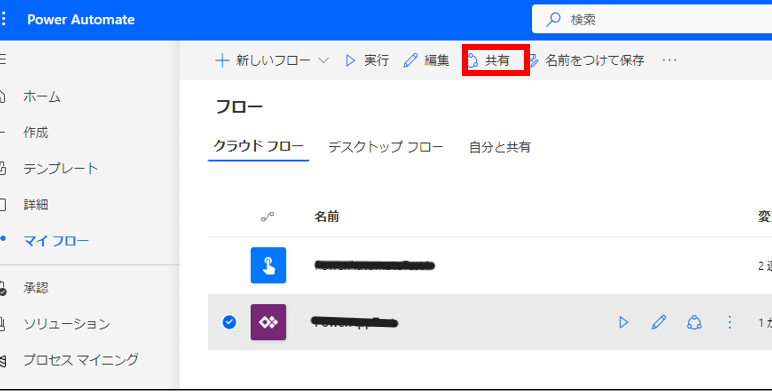Open the app launcher waffle icon
This screenshot has height=392, width=772.
pyautogui.click(x=3, y=19)
